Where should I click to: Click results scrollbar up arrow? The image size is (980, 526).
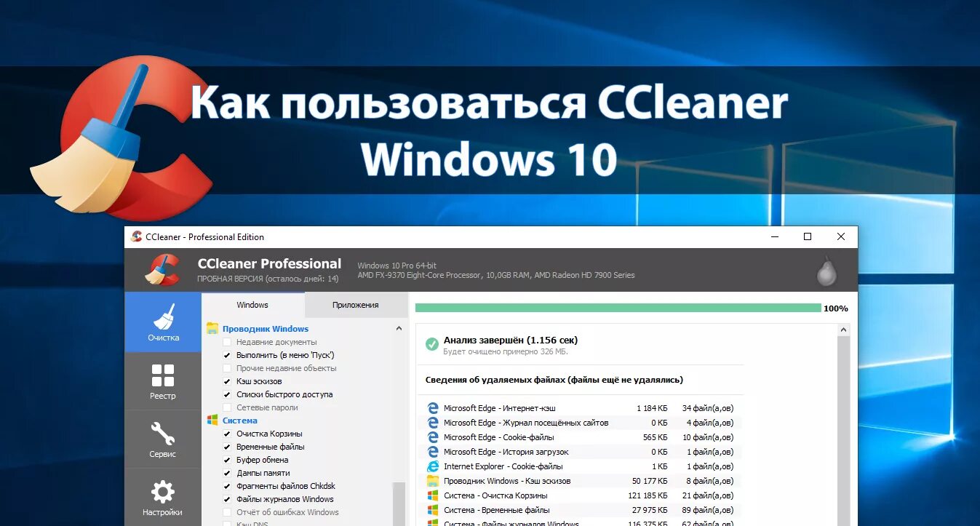point(843,330)
